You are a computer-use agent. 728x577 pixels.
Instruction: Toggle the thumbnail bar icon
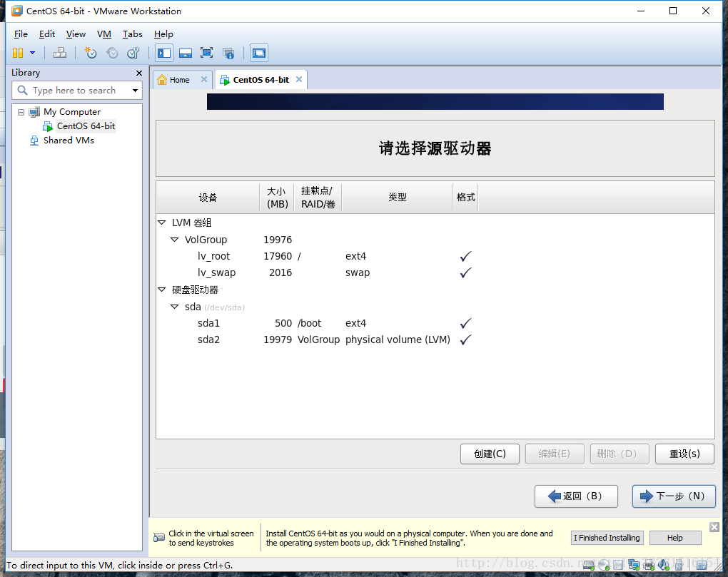point(186,53)
